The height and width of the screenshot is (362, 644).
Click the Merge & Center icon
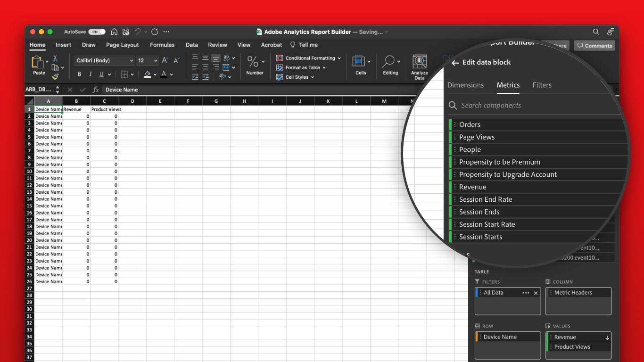(x=226, y=67)
